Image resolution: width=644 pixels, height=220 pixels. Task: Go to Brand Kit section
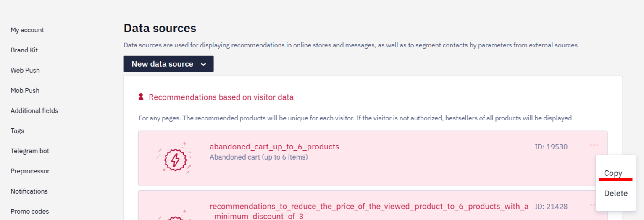[x=24, y=50]
